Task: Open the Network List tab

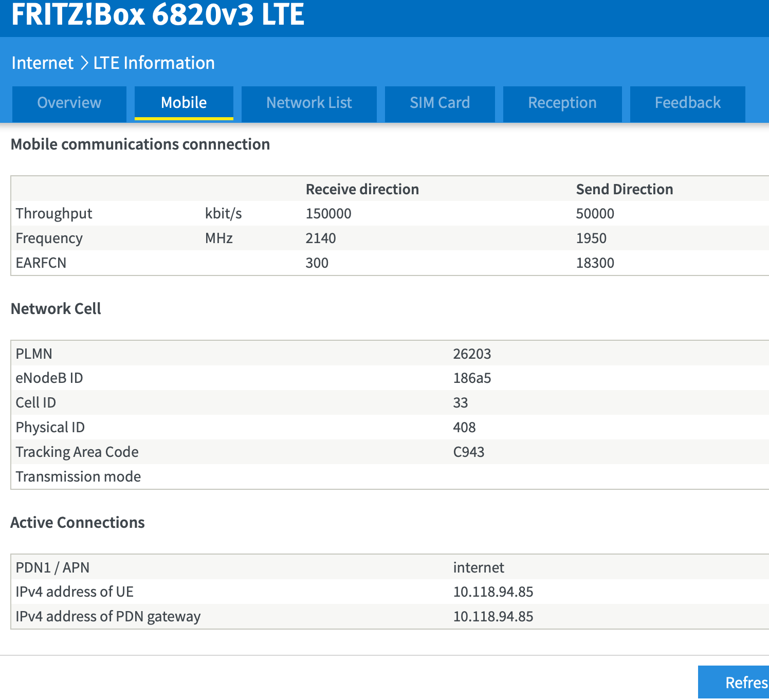Action: (309, 103)
